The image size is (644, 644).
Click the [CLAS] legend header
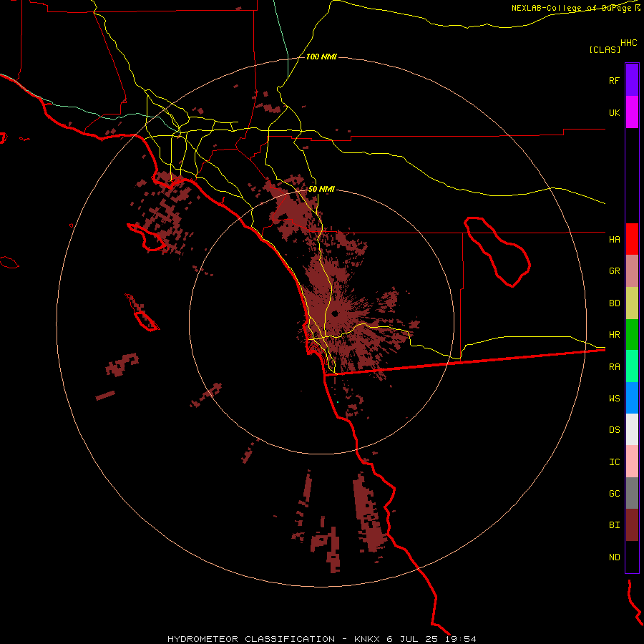[605, 49]
